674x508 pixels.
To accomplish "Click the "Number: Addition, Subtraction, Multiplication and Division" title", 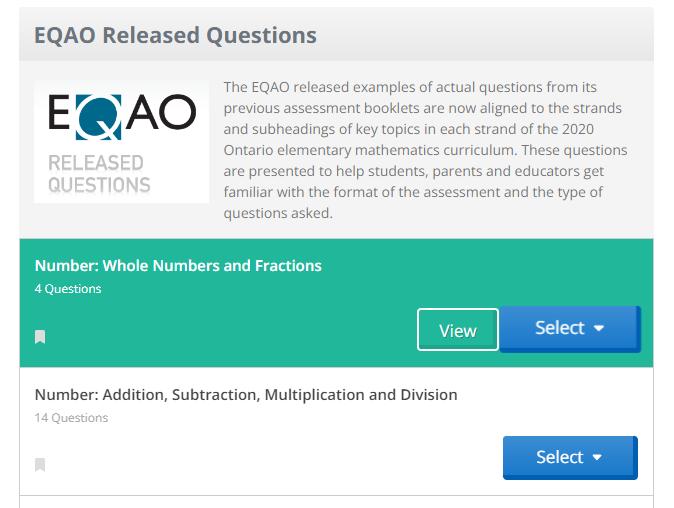I will [246, 395].
